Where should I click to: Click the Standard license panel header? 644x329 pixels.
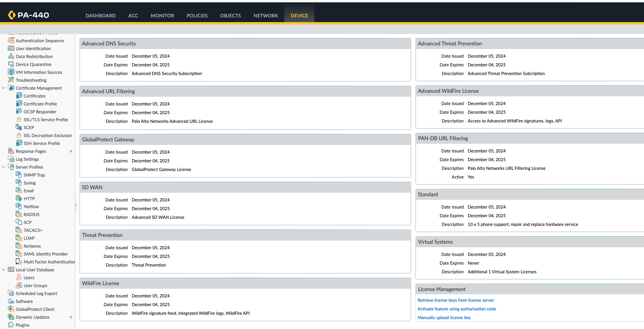[530, 194]
